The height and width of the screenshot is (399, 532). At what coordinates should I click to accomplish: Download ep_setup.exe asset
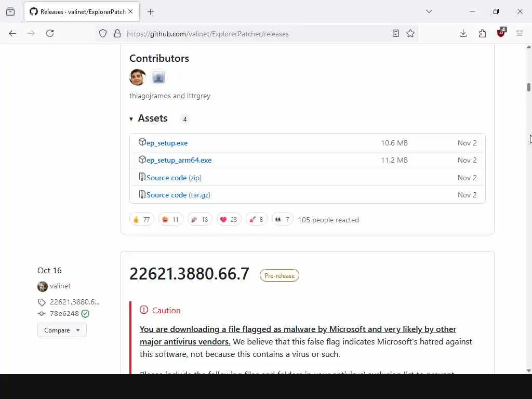[x=167, y=143]
